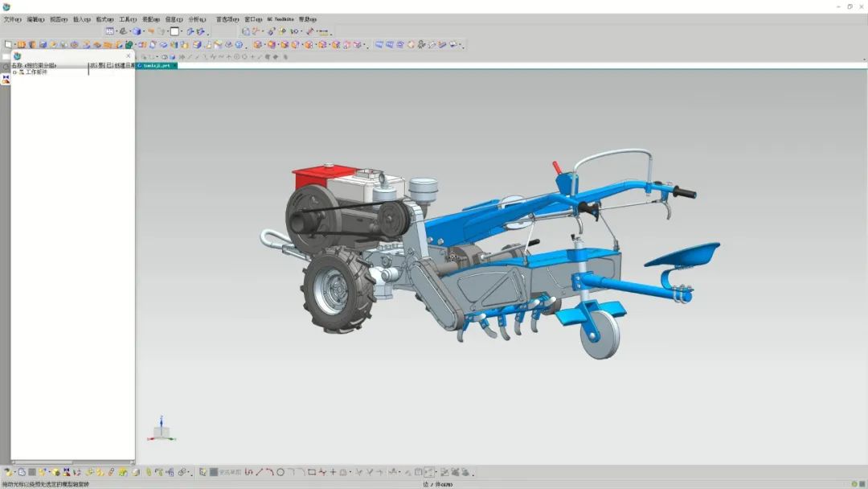Click the white square rendering style icon
This screenshot has height=489, width=868.
(x=174, y=32)
